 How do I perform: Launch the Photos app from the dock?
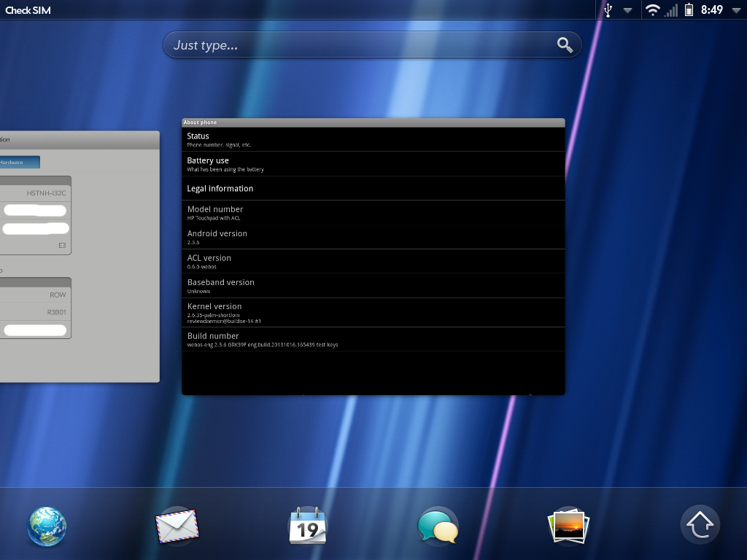click(568, 526)
